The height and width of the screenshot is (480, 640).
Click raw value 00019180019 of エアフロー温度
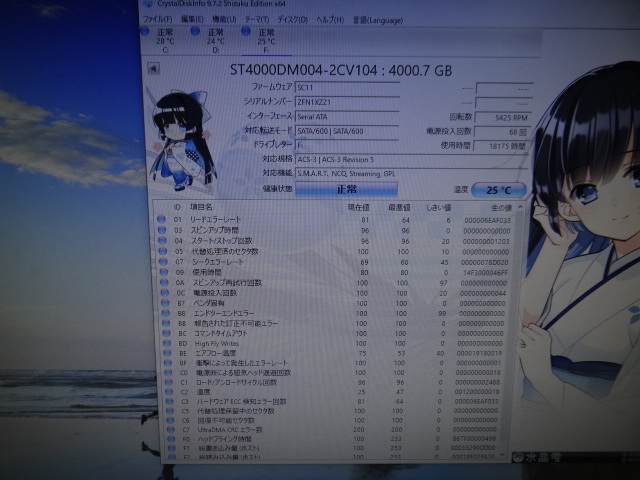tap(479, 353)
